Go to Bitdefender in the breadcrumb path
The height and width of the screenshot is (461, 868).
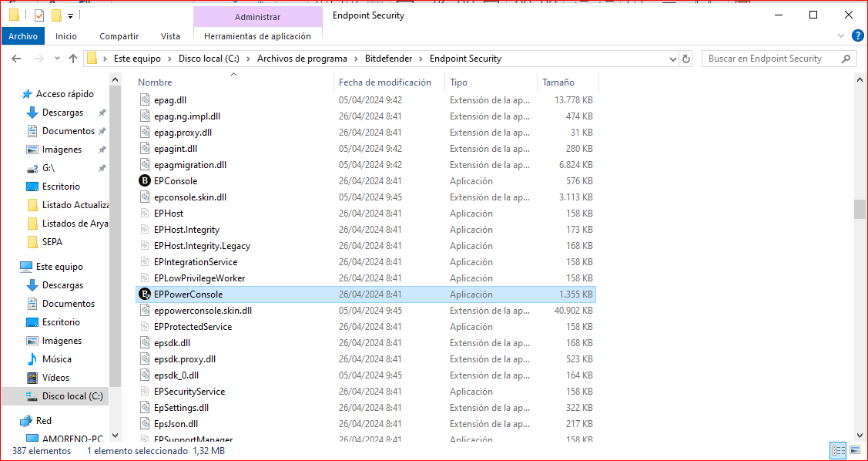click(x=389, y=59)
